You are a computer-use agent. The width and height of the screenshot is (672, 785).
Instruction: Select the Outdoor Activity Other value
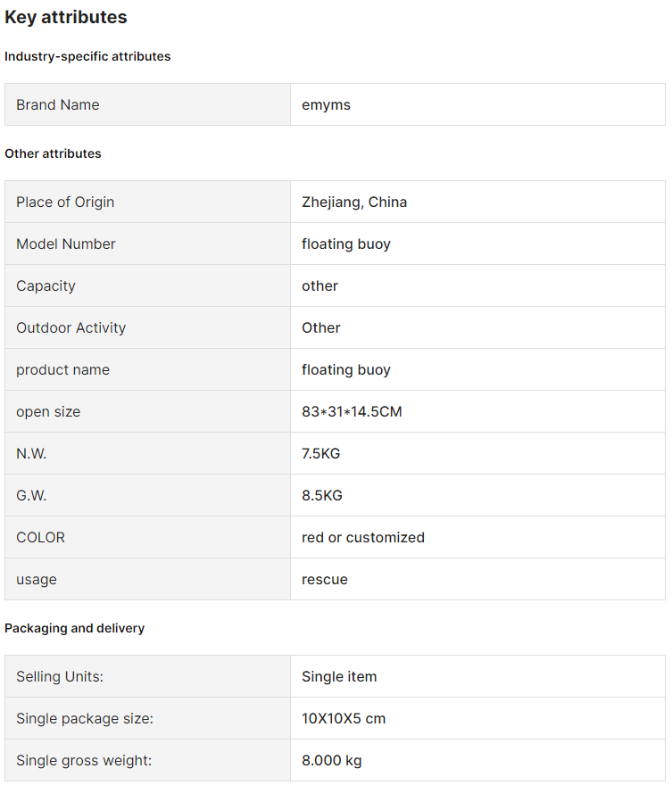[321, 328]
